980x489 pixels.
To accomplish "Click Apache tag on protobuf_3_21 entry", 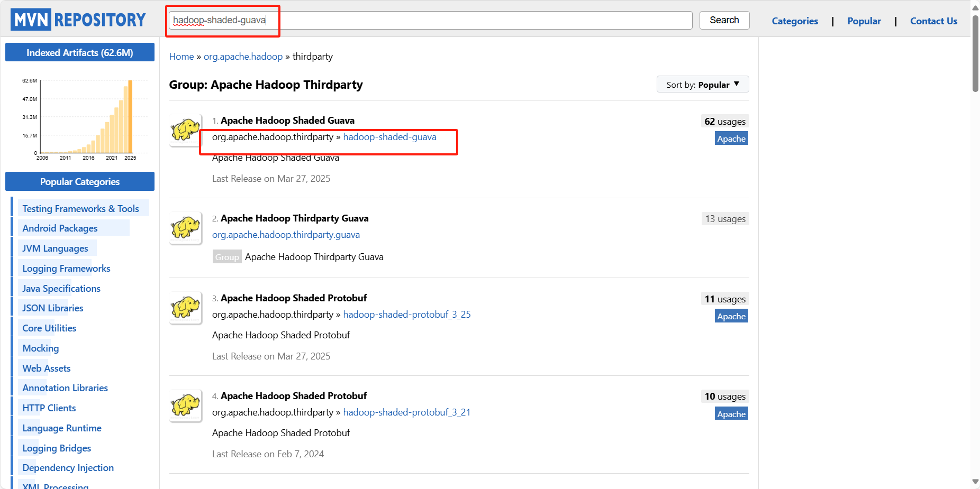I will (731, 414).
